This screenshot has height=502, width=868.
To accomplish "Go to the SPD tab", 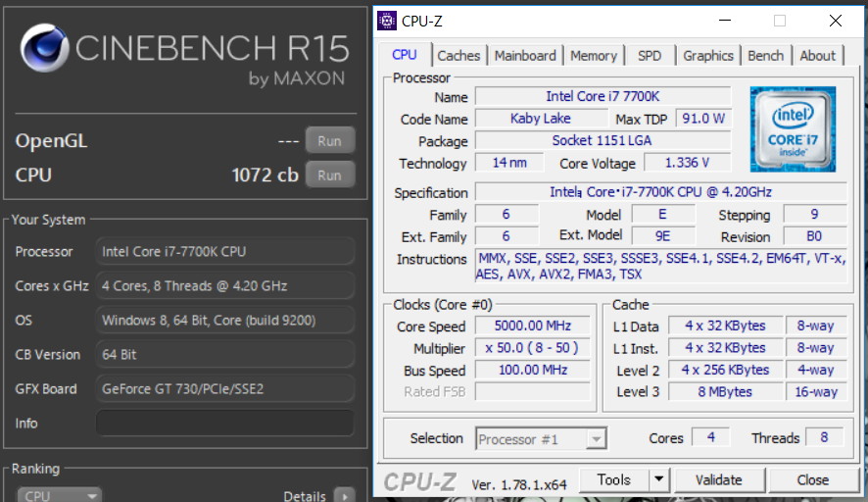I will click(650, 56).
